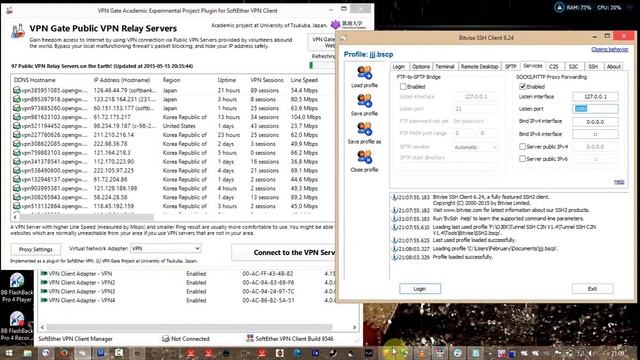Screen dimensions: 640x360
Task: Open the Word icon in the taskbar
Action: pos(100,353)
